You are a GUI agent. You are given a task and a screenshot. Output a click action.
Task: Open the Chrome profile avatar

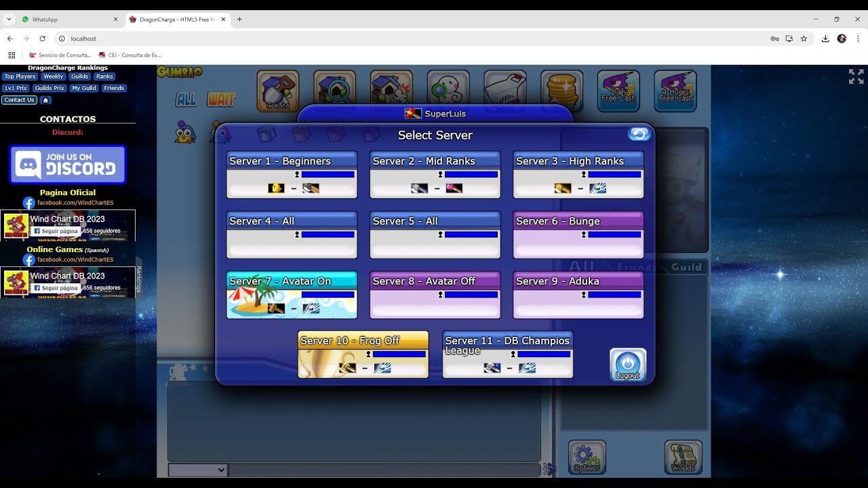point(842,39)
